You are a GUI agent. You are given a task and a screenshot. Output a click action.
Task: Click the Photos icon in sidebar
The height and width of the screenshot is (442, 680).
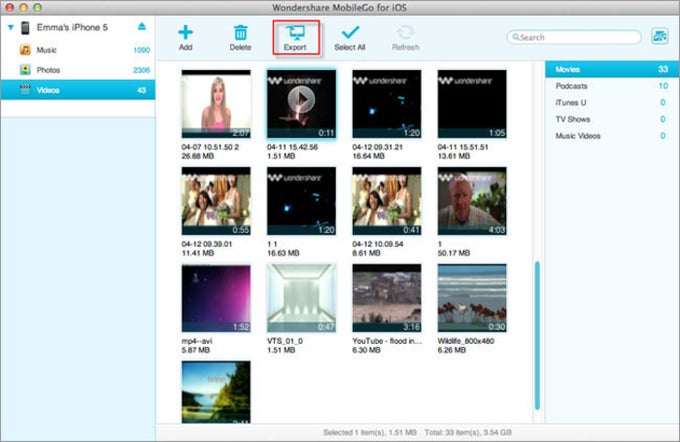[25, 70]
